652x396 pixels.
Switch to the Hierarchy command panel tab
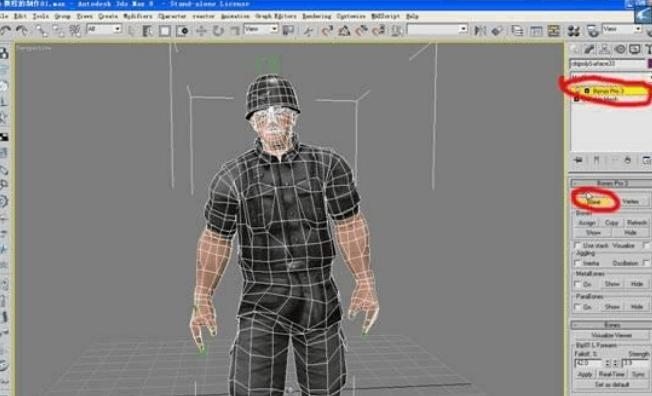click(x=605, y=50)
